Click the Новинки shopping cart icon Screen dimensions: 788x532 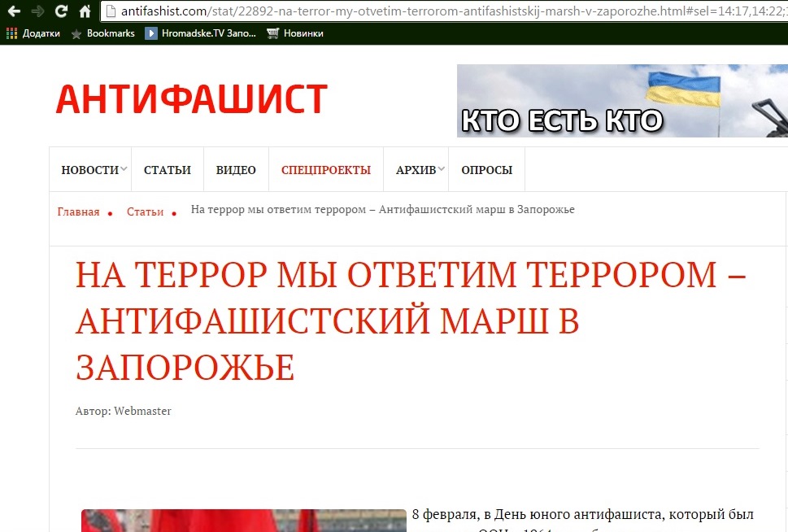(x=272, y=33)
